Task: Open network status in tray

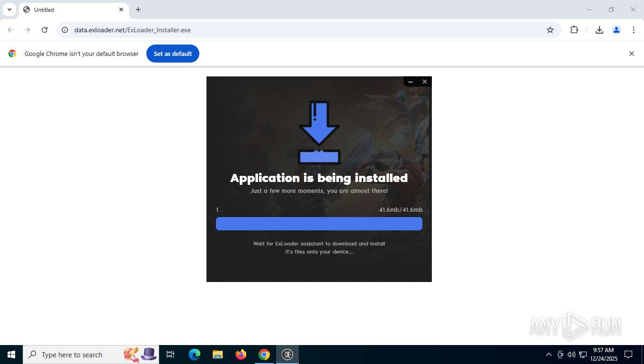Action: (583, 355)
